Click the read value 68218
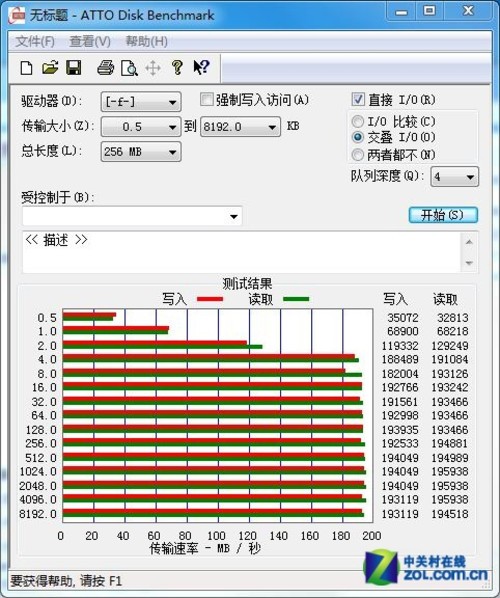The width and height of the screenshot is (500, 598). point(452,331)
